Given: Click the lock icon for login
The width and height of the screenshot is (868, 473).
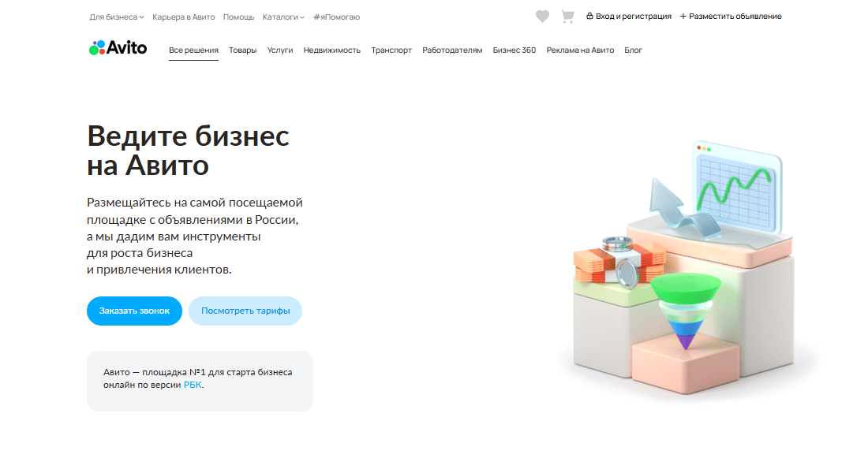Looking at the screenshot, I should pos(589,16).
